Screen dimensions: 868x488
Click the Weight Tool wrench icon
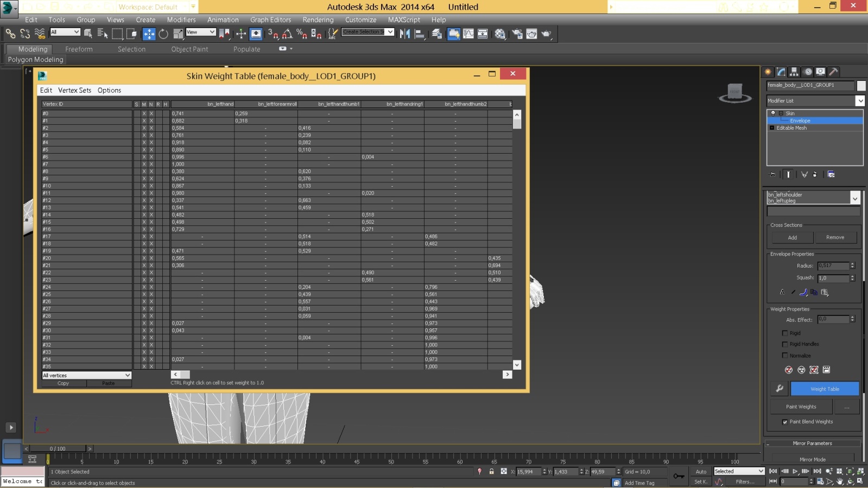pos(780,389)
